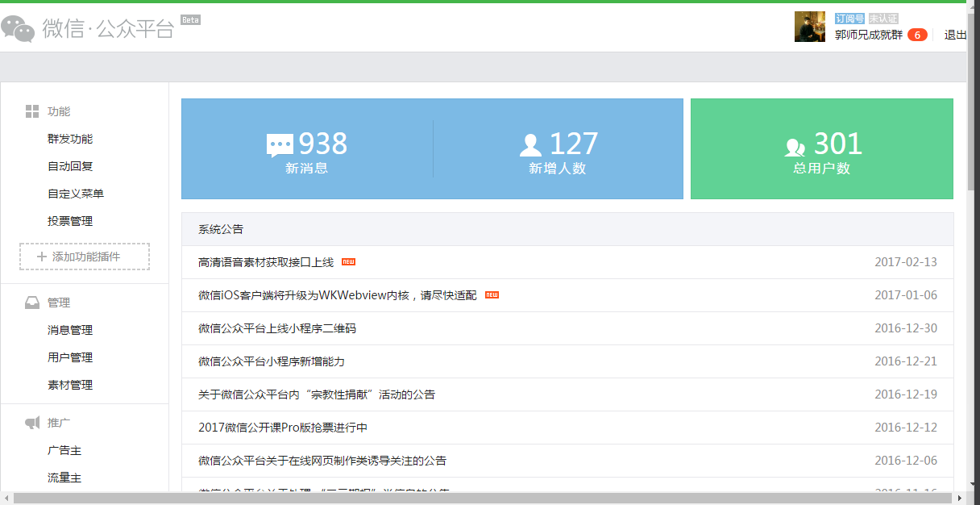Open the account avatar thumbnail
Image resolution: width=980 pixels, height=505 pixels.
point(810,27)
